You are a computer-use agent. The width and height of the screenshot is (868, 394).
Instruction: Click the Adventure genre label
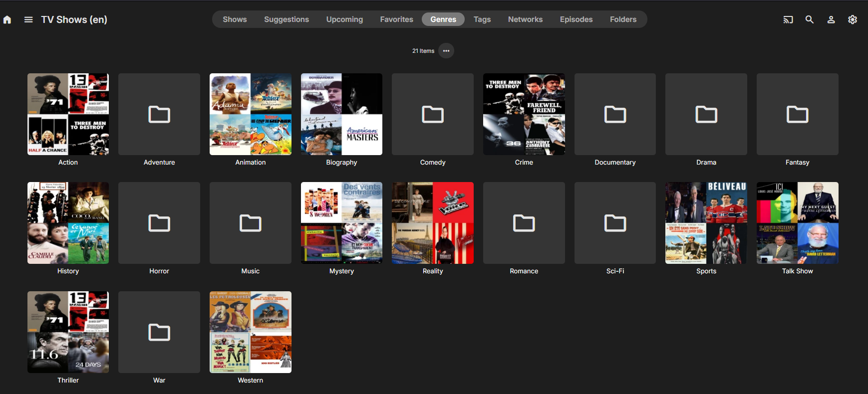[159, 163]
